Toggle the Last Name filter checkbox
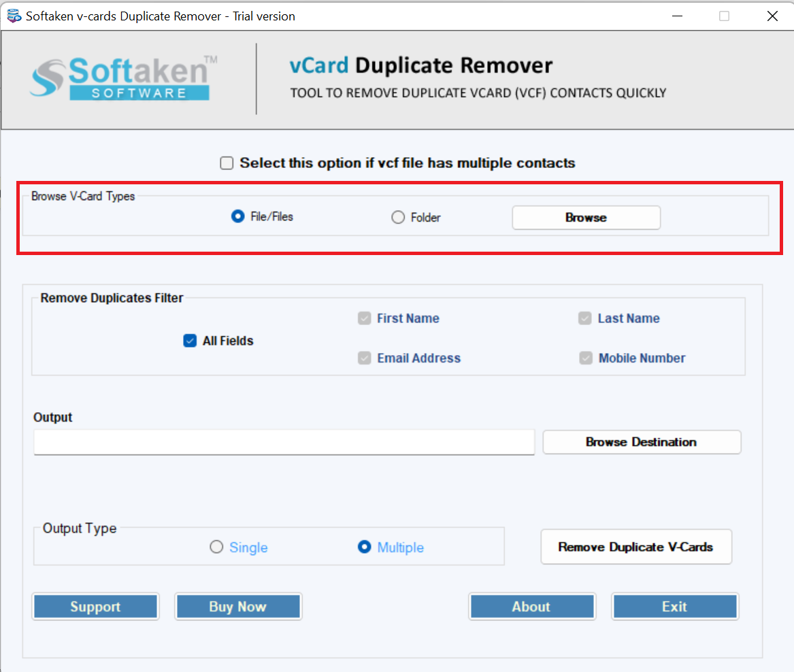 [585, 318]
